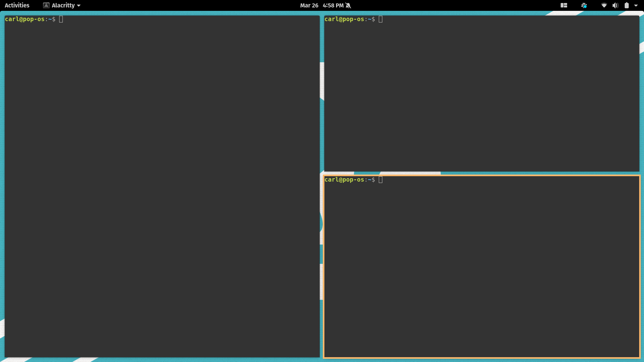This screenshot has height=362, width=644.
Task: Click "carl@pop-os" text in bottom-right terminal
Action: (344, 180)
